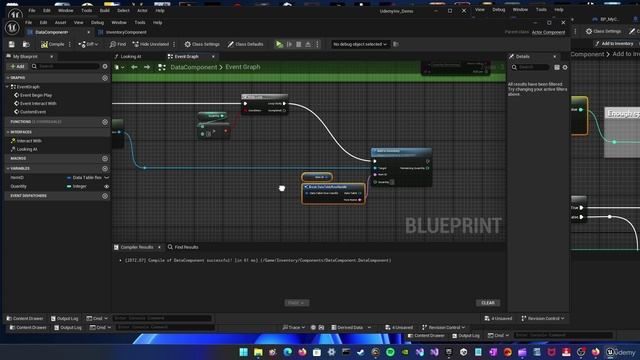
Task: Open the Debug menu in blueprint editor
Action: pos(97,22)
